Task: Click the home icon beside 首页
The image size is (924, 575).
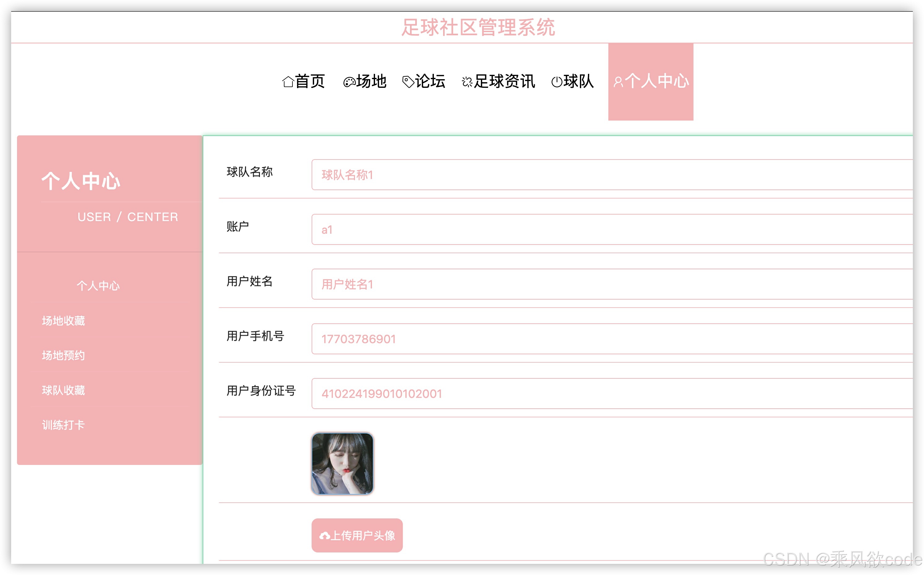Action: [288, 81]
